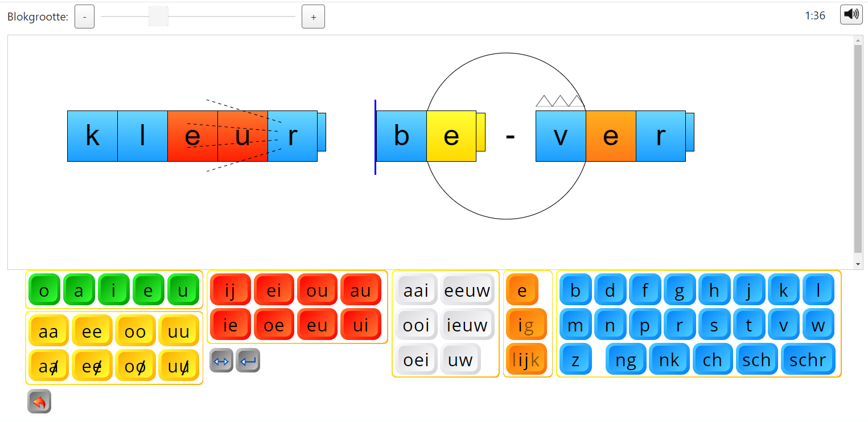Click the yellow 'e' block in 'be-ver'
The height and width of the screenshot is (422, 868).
pos(451,136)
